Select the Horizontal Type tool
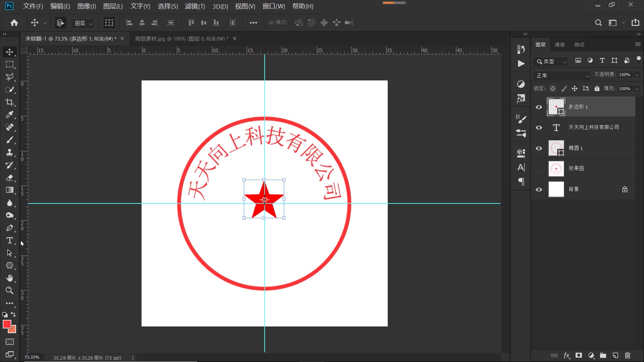 (x=10, y=240)
